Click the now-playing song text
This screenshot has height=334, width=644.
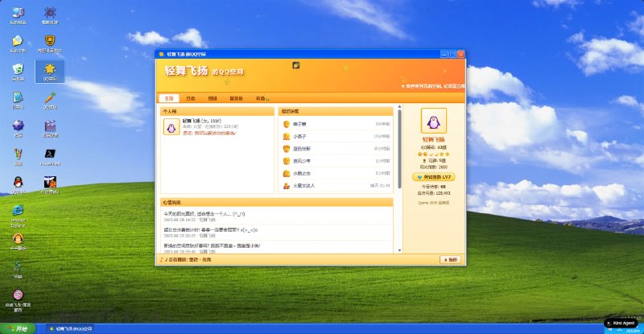click(189, 260)
